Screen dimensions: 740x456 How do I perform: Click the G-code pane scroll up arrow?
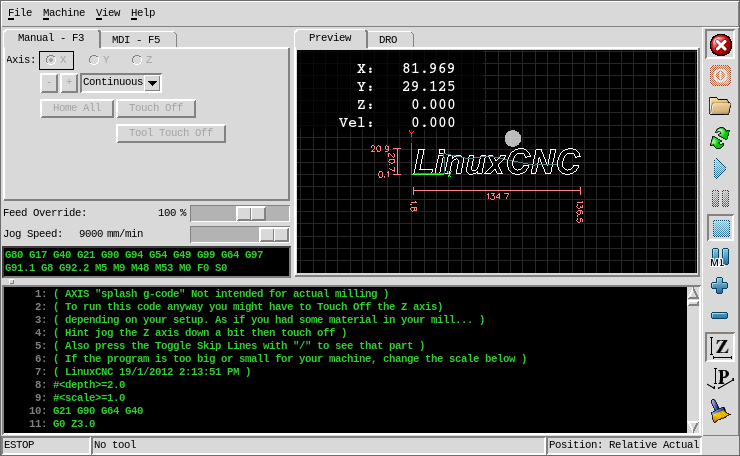point(693,293)
